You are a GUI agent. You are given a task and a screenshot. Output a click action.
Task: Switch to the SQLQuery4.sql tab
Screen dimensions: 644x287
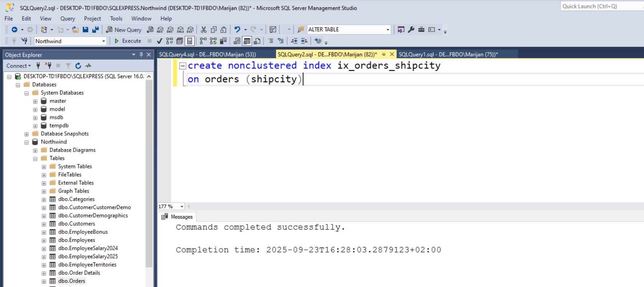[207, 55]
